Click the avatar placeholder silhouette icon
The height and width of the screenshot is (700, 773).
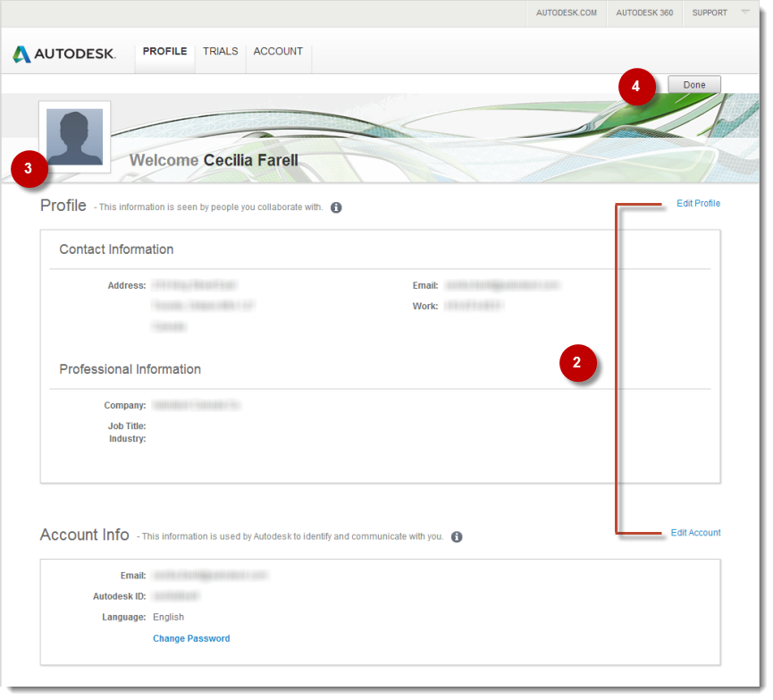click(x=74, y=136)
